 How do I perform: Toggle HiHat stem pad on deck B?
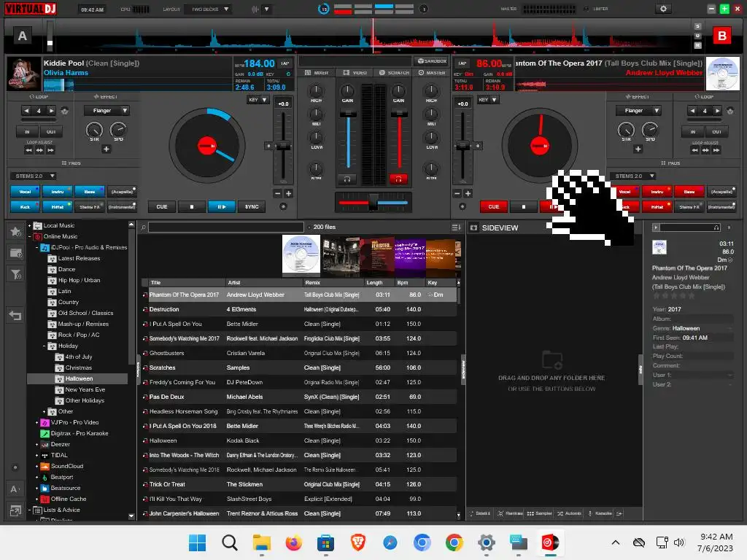(657, 206)
